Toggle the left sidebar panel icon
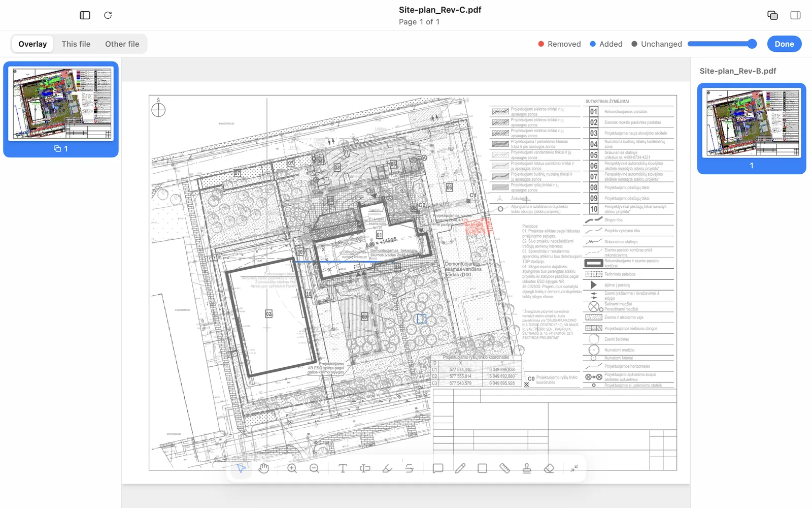Image resolution: width=812 pixels, height=508 pixels. tap(85, 15)
